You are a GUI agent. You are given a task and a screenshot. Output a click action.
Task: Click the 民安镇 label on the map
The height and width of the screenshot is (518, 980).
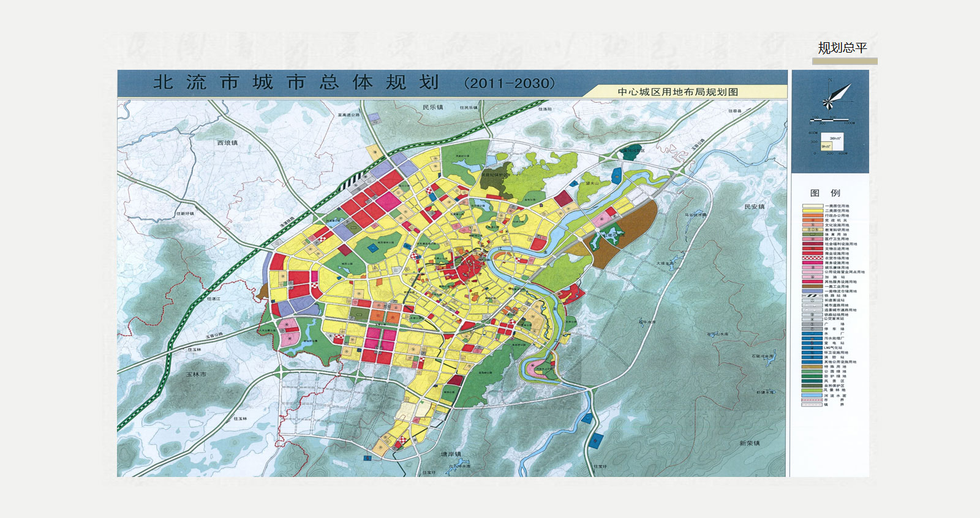(755, 207)
